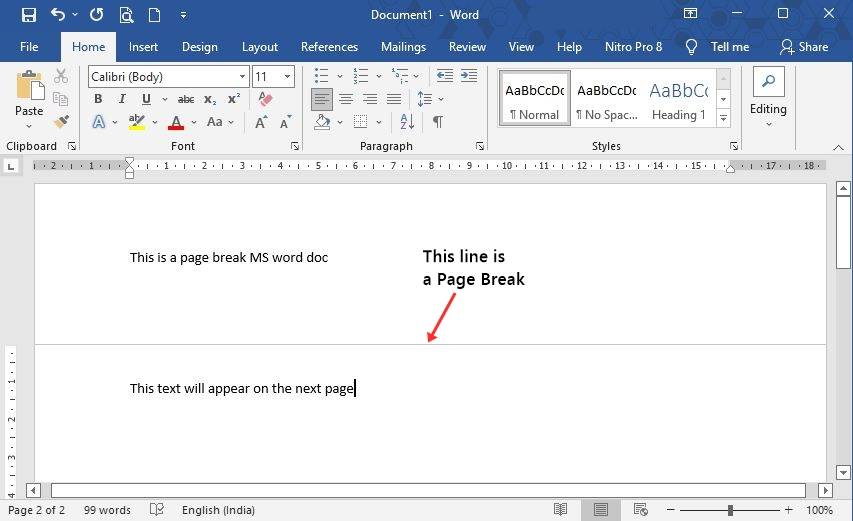Viewport: 853px width, 521px height.
Task: Click the Clear All Formatting icon
Action: tap(265, 99)
